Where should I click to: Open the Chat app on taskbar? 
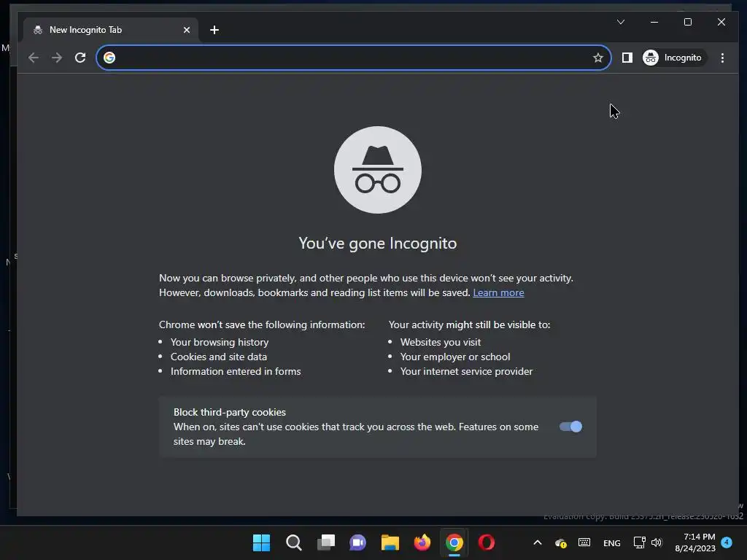[357, 542]
